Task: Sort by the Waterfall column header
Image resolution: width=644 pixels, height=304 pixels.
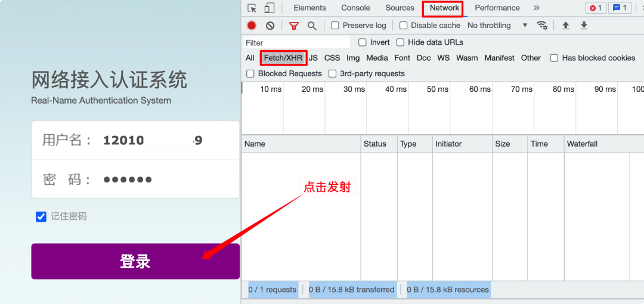Action: click(603, 144)
